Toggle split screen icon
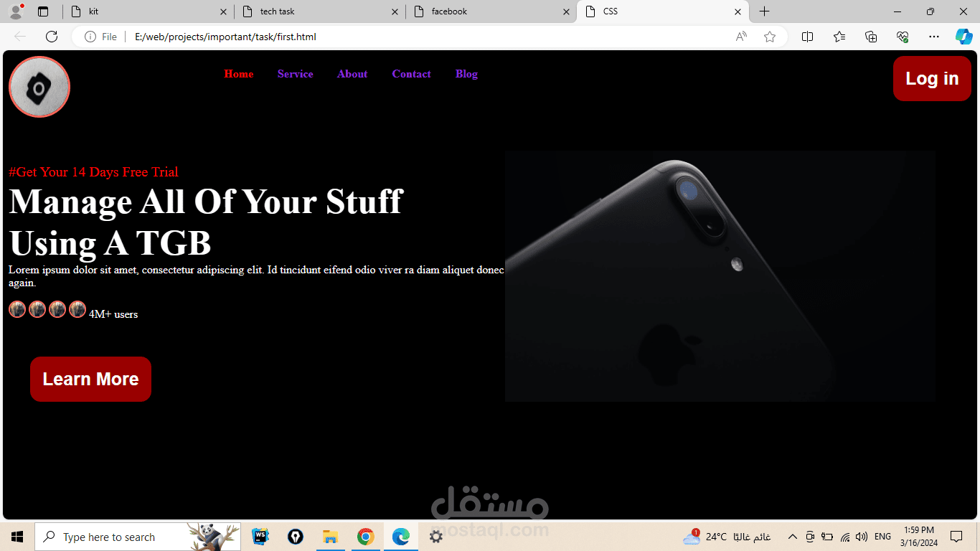 pyautogui.click(x=807, y=37)
